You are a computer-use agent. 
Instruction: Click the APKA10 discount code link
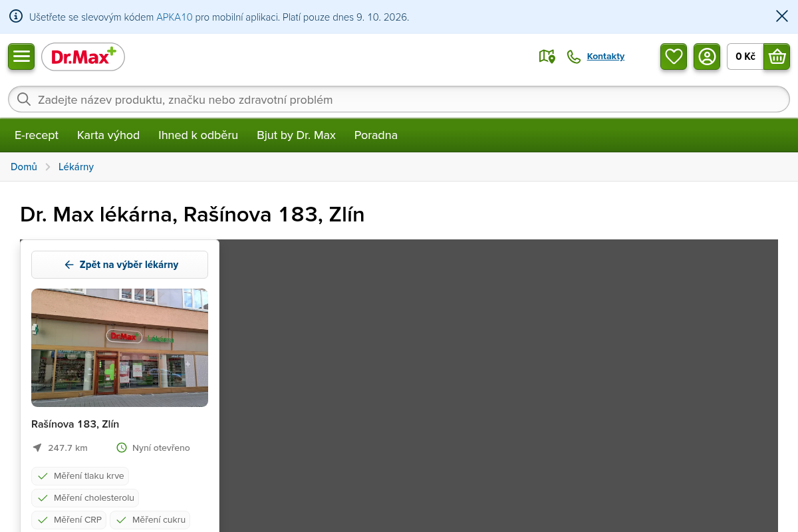pyautogui.click(x=174, y=17)
